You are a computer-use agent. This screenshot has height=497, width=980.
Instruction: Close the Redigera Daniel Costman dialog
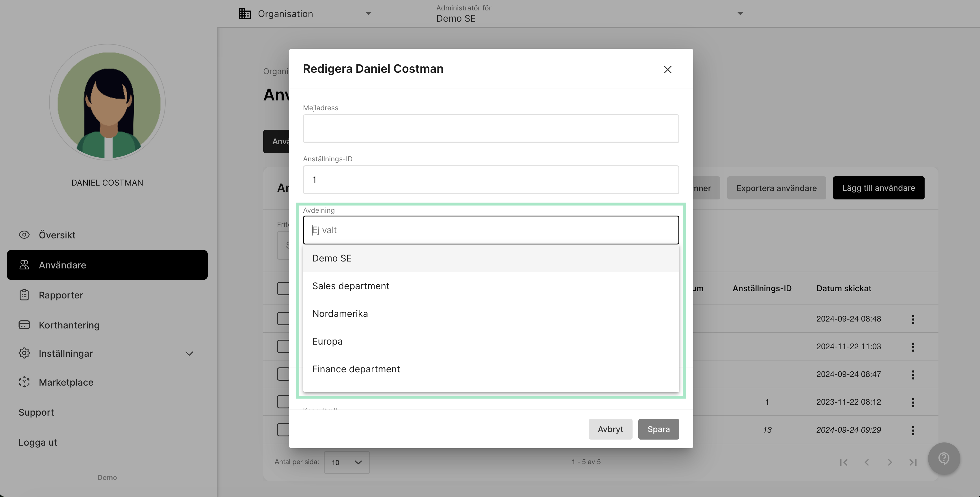[x=667, y=70]
